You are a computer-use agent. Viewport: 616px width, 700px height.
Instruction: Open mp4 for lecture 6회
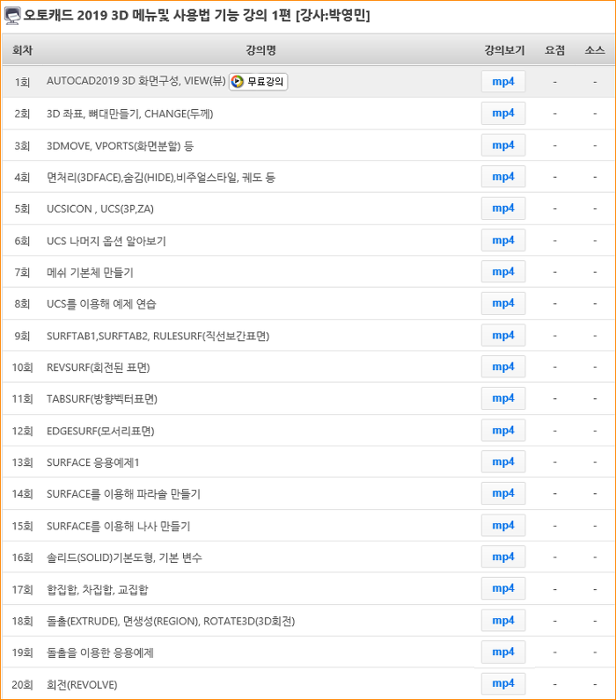coord(503,241)
